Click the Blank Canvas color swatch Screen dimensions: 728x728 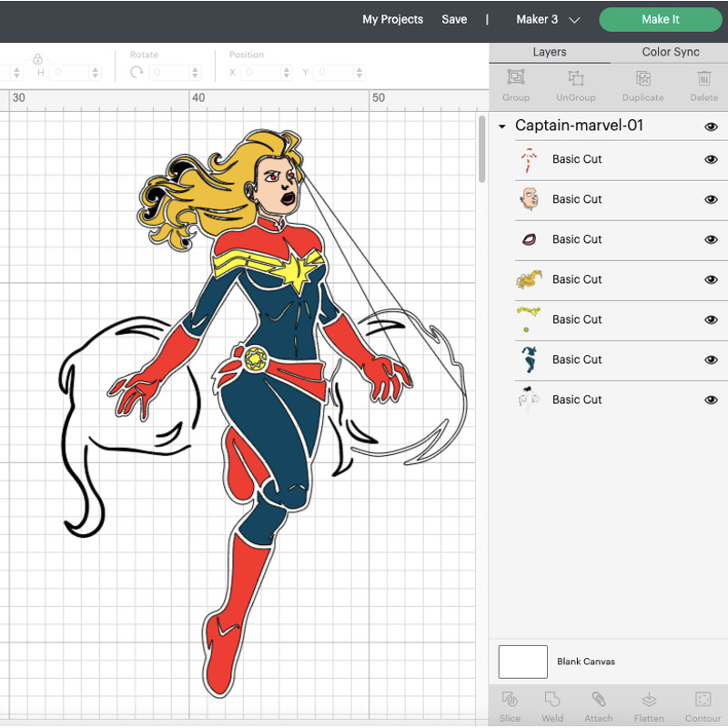[522, 662]
